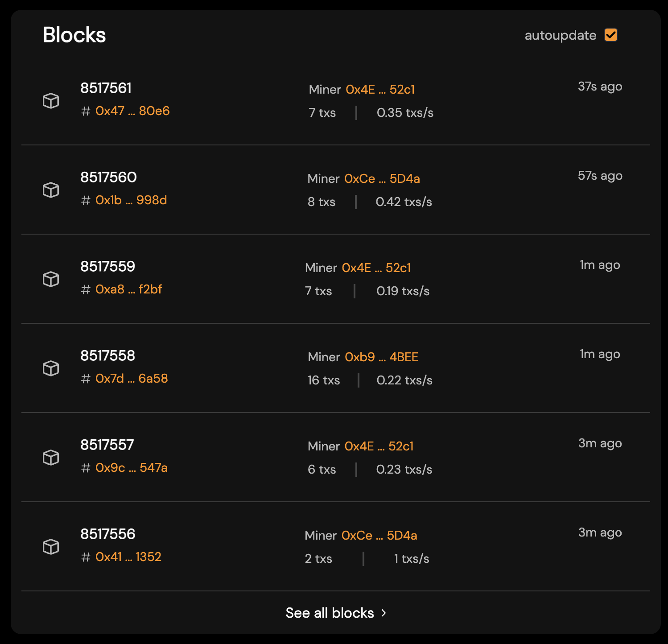Click the hash symbol before 0x47 ... 80e6

click(x=85, y=111)
